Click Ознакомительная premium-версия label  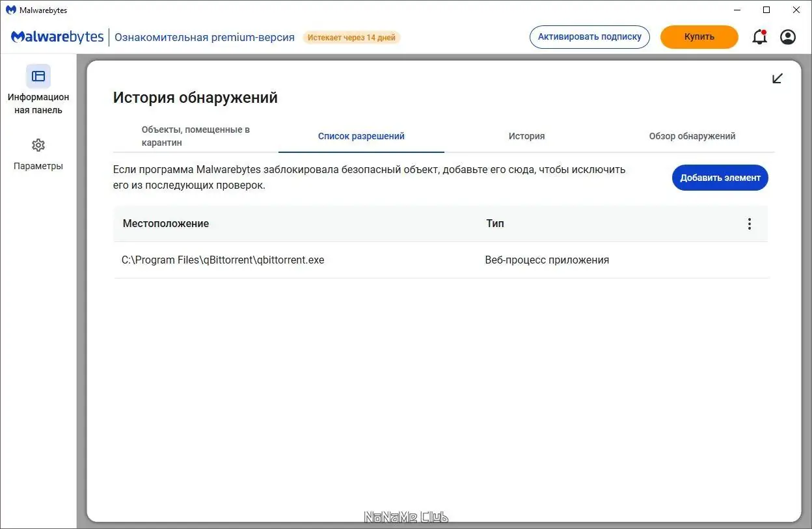click(205, 37)
